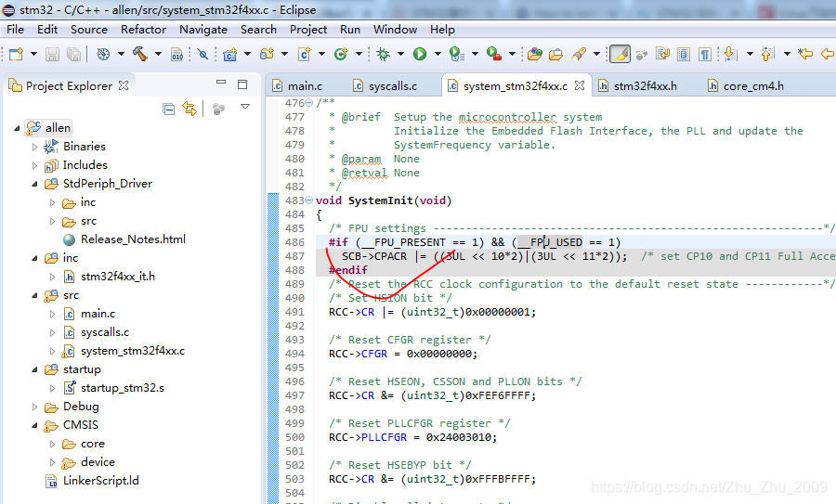Minimize the Project Explorer panel
This screenshot has width=836, height=504.
pyautogui.click(x=221, y=83)
